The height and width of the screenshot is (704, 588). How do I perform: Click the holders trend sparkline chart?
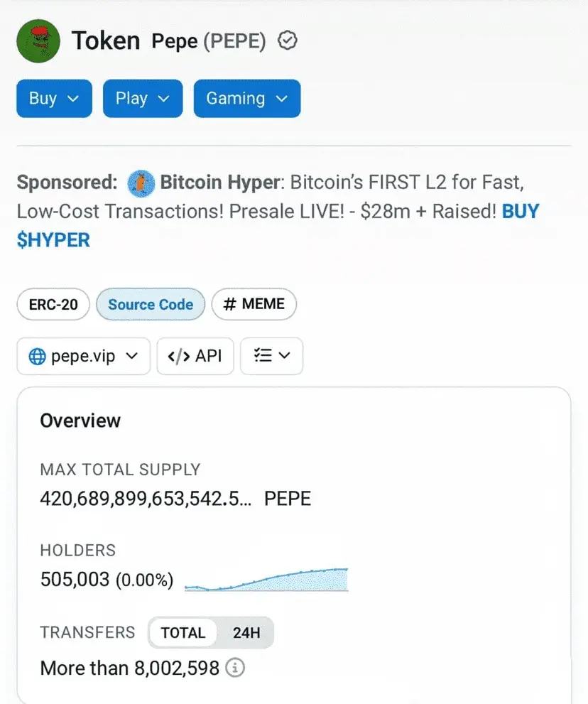(266, 580)
